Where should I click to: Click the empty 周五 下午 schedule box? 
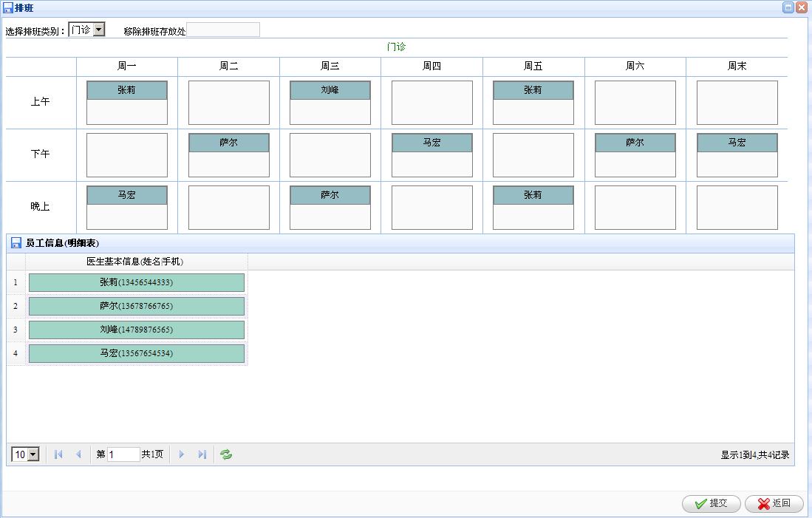533,155
